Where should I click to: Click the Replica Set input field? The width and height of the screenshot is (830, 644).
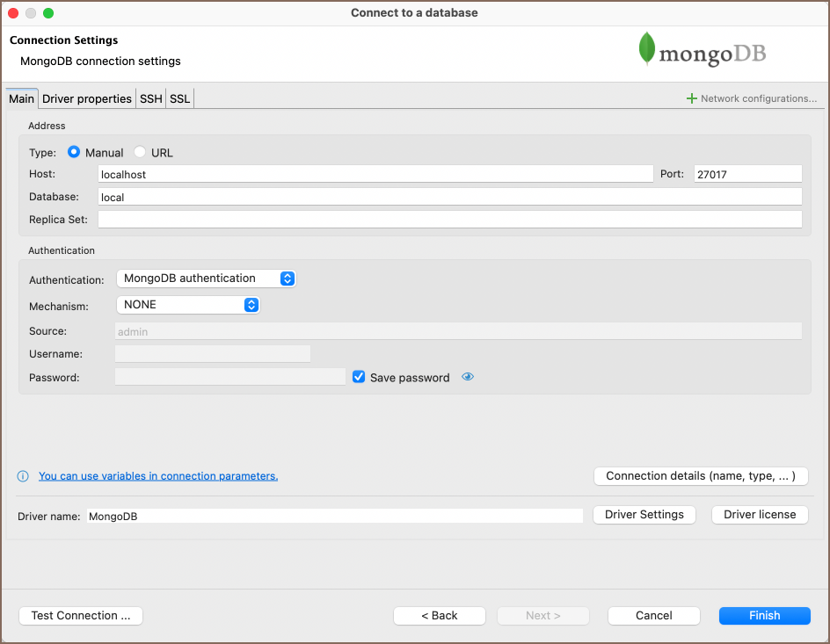[x=449, y=220]
